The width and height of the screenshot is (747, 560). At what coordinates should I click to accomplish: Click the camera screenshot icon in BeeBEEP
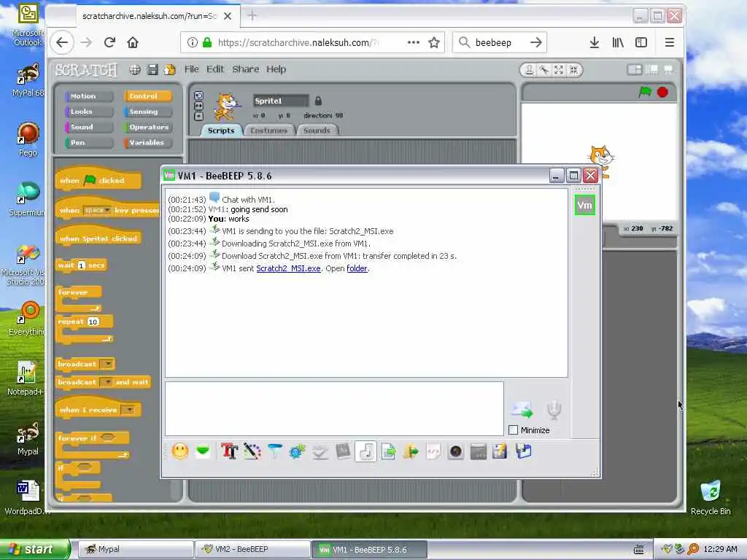coord(455,451)
